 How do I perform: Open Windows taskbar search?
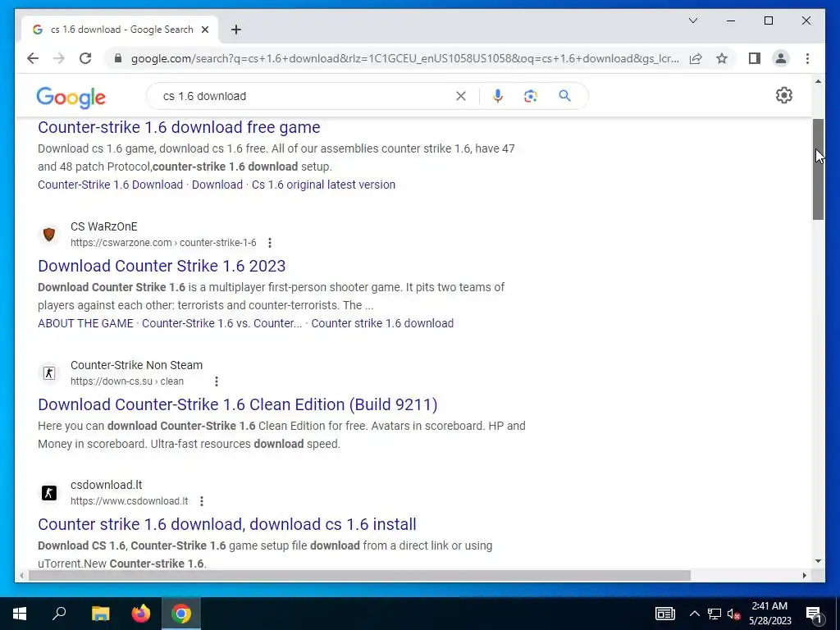[x=59, y=614]
